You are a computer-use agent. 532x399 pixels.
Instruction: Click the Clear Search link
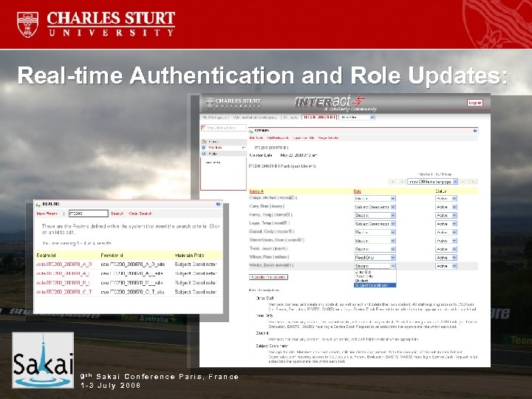click(x=140, y=214)
